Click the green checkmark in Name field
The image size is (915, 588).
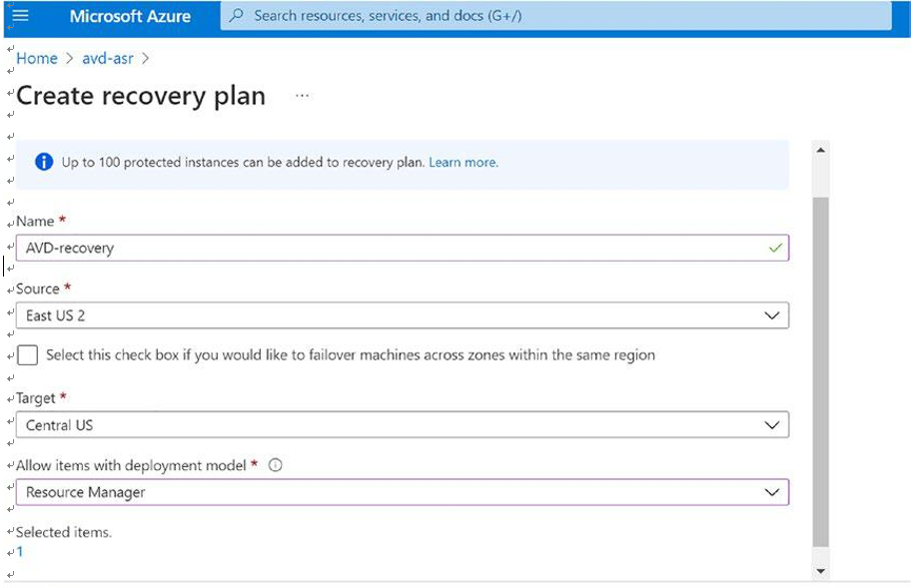pos(775,248)
